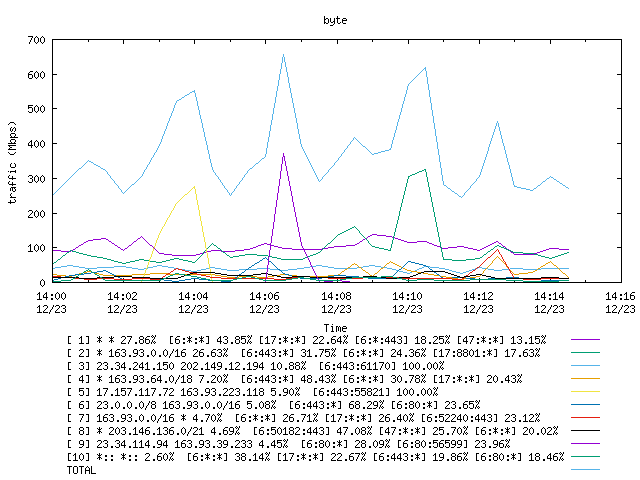Click the 14:10 12/23 time label
The height and width of the screenshot is (480, 640).
point(407,302)
